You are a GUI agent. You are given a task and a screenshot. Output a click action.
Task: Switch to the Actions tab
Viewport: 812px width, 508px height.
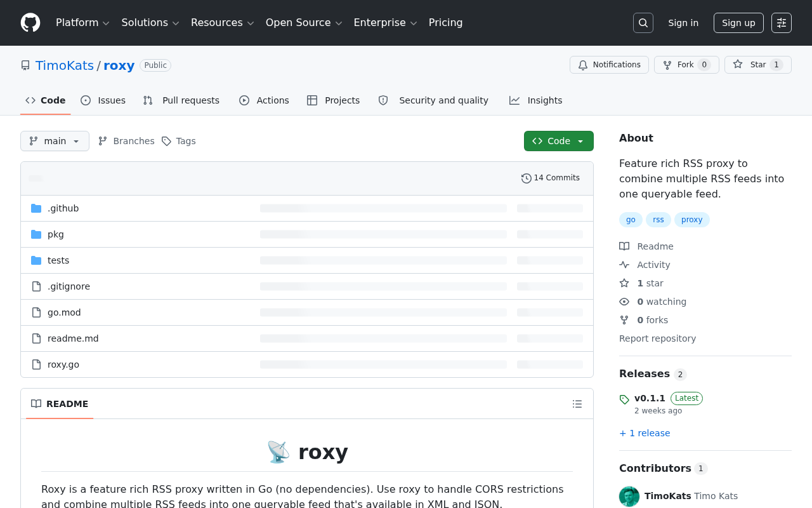[264, 100]
